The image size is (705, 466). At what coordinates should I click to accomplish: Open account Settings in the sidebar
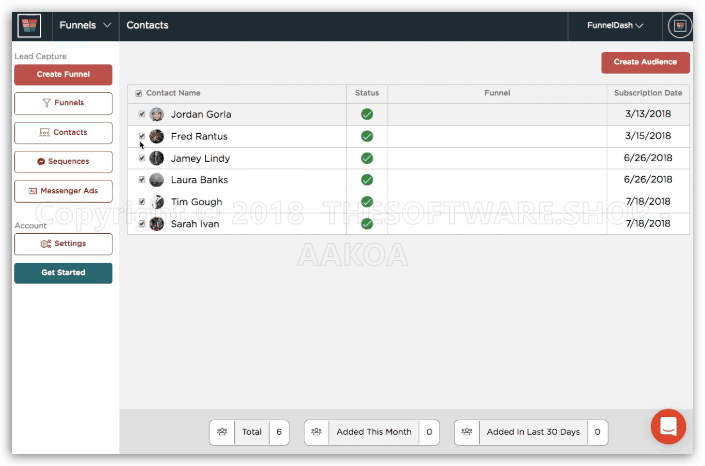[x=63, y=243]
